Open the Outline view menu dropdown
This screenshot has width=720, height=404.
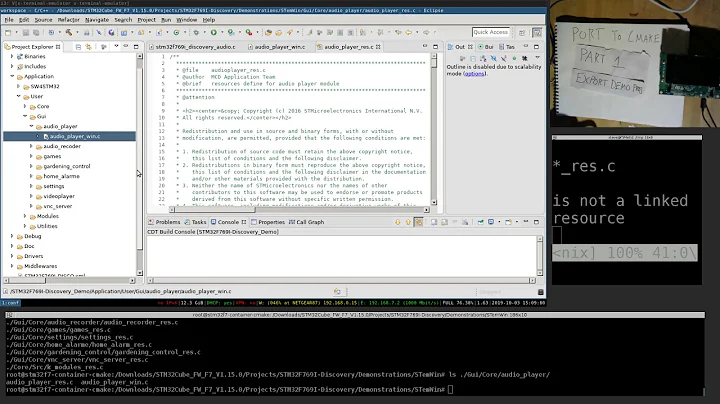[x=537, y=58]
